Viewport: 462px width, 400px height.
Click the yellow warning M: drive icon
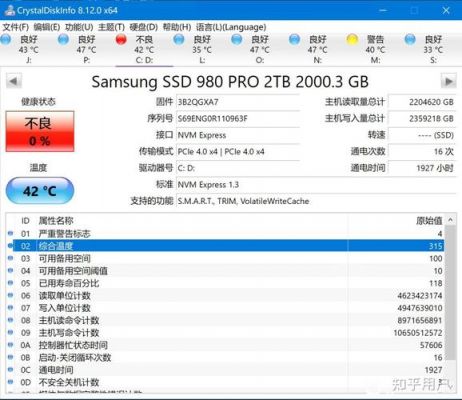(x=352, y=39)
